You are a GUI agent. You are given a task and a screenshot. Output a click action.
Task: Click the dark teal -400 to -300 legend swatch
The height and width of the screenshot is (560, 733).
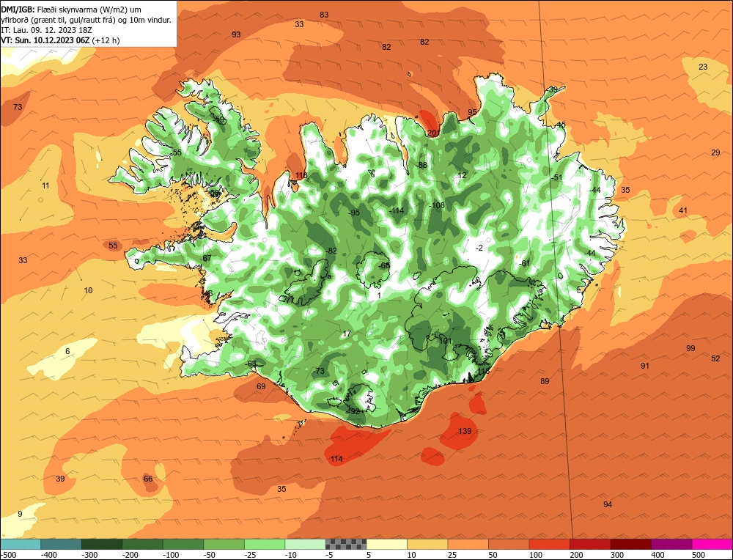pyautogui.click(x=62, y=544)
